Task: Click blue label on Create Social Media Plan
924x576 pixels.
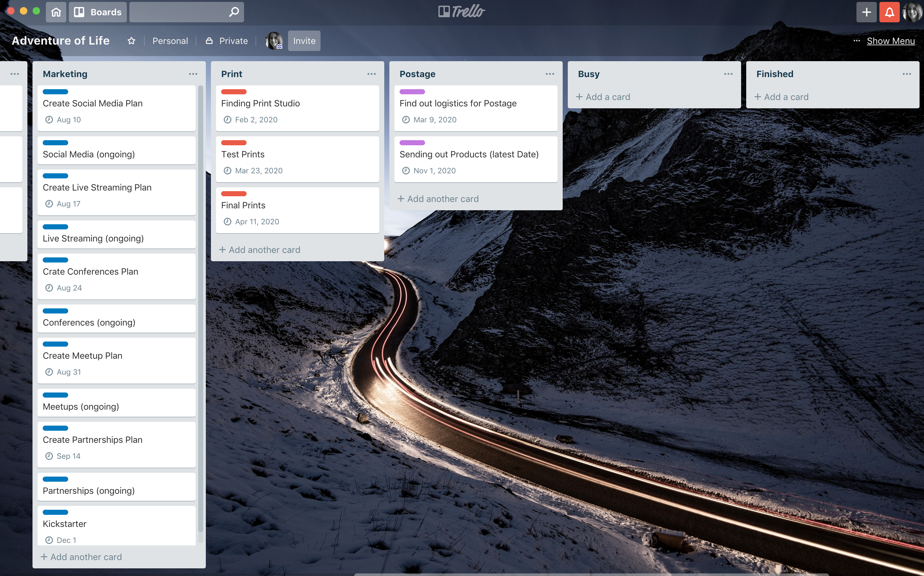Action: (55, 92)
